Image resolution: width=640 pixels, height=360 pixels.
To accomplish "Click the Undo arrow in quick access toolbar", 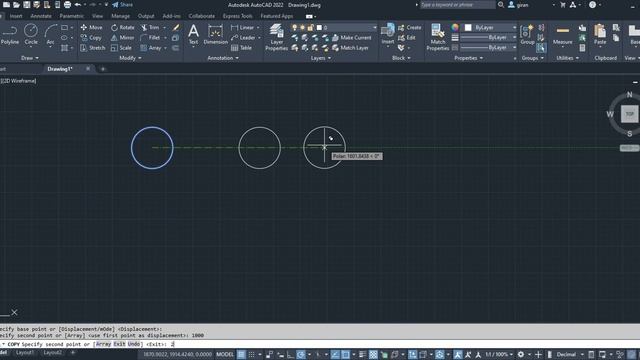I will [78, 5].
